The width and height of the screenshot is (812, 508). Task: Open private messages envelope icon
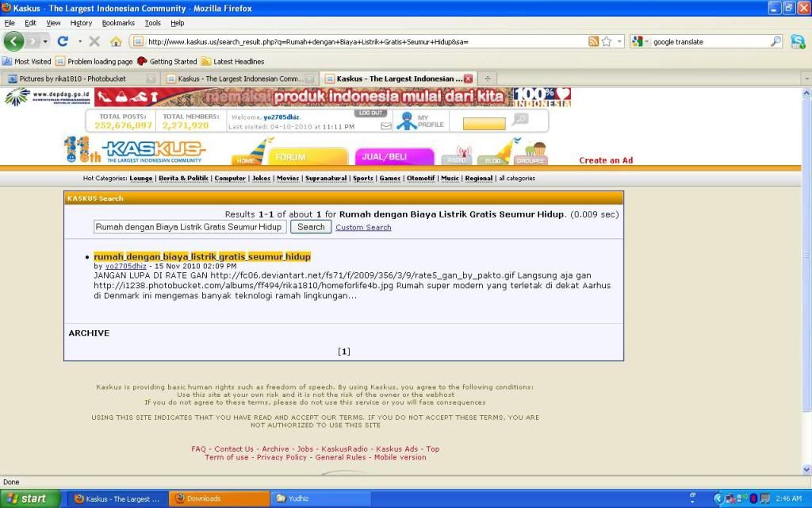click(x=386, y=126)
